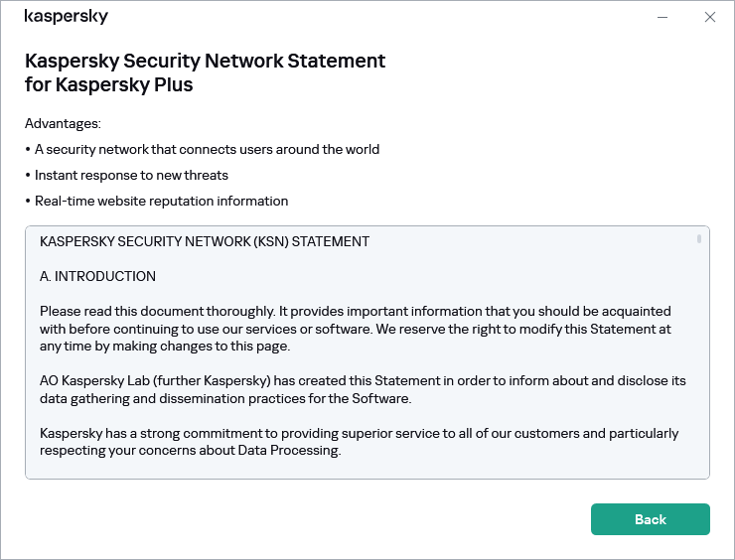Click the Back button
Image resolution: width=735 pixels, height=560 pixels.
tap(650, 519)
